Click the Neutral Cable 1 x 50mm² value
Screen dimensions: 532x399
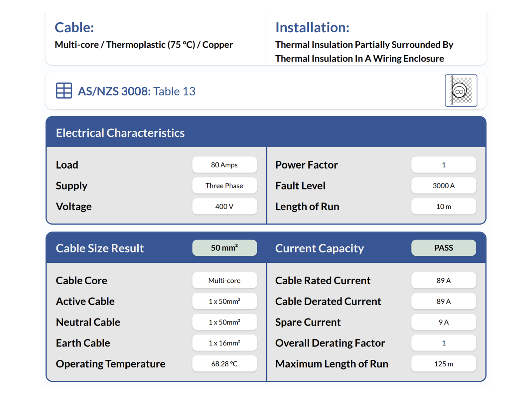coord(224,322)
